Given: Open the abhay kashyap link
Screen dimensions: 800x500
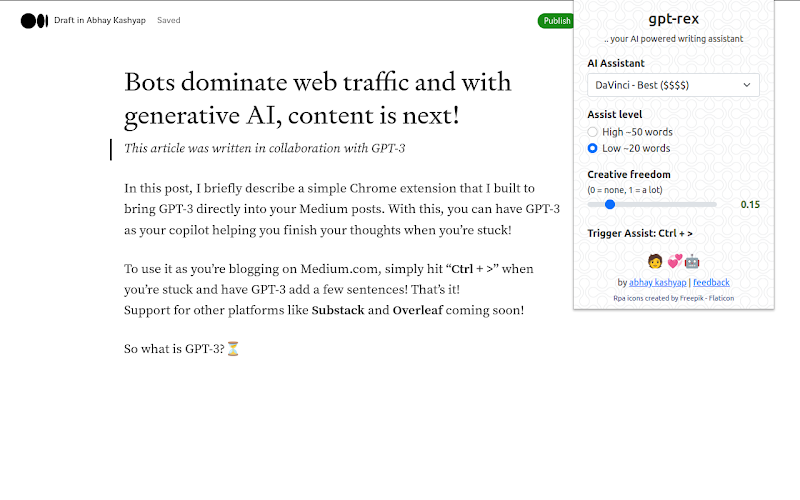Looking at the screenshot, I should pos(658,282).
